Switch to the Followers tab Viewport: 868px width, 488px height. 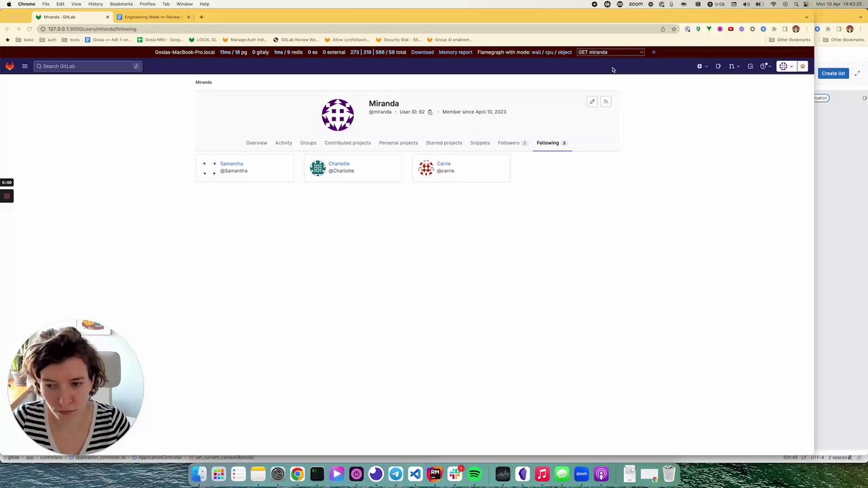pyautogui.click(x=512, y=143)
